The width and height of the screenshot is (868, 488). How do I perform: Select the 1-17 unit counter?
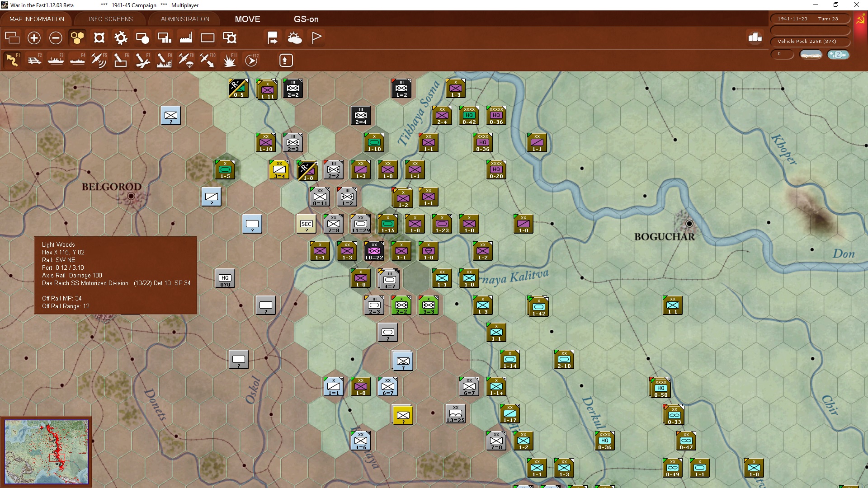click(510, 414)
